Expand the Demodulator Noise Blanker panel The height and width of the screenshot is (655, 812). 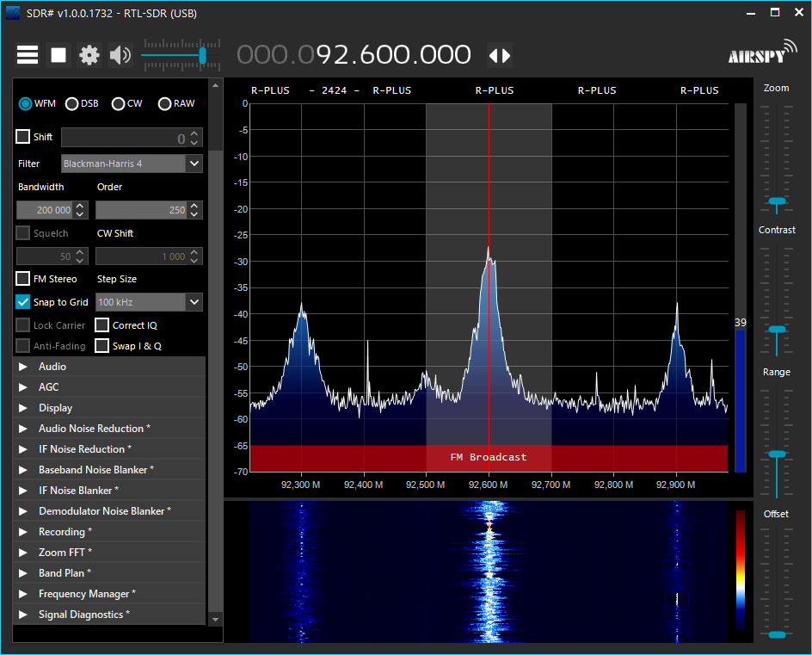pyautogui.click(x=108, y=511)
